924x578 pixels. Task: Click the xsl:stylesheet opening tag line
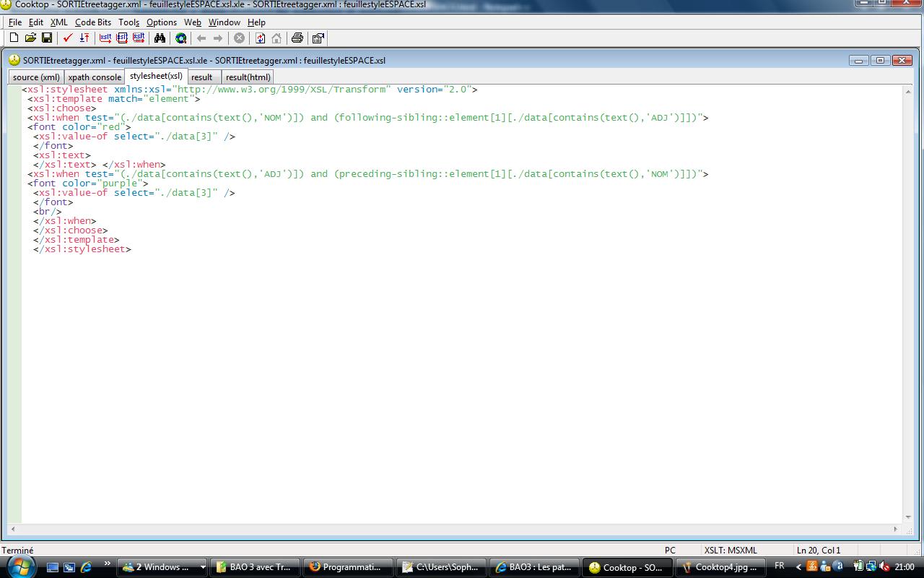[250, 90]
